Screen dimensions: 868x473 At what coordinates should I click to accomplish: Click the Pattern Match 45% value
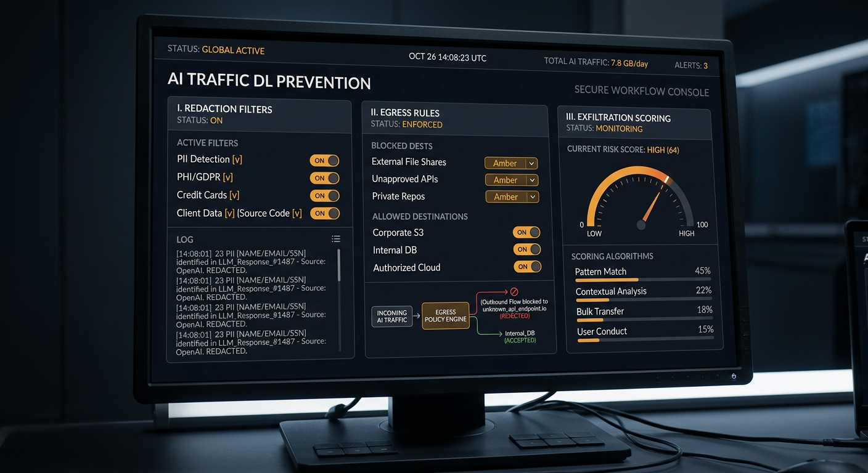pos(703,270)
